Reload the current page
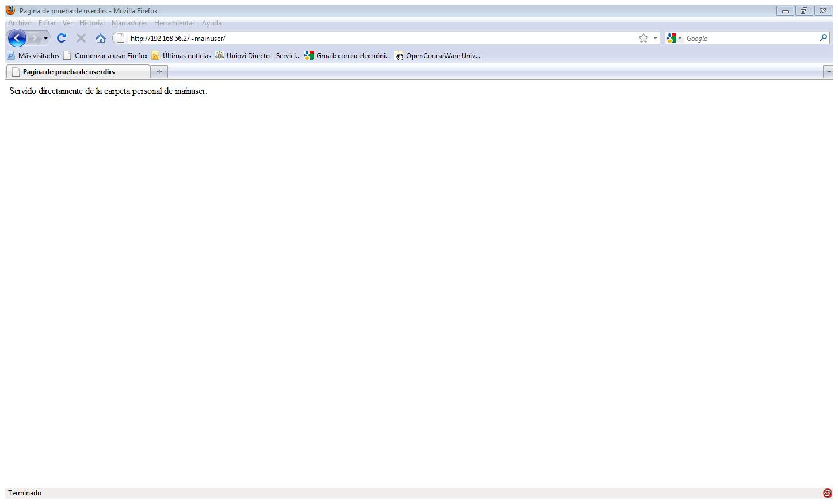 tap(62, 39)
